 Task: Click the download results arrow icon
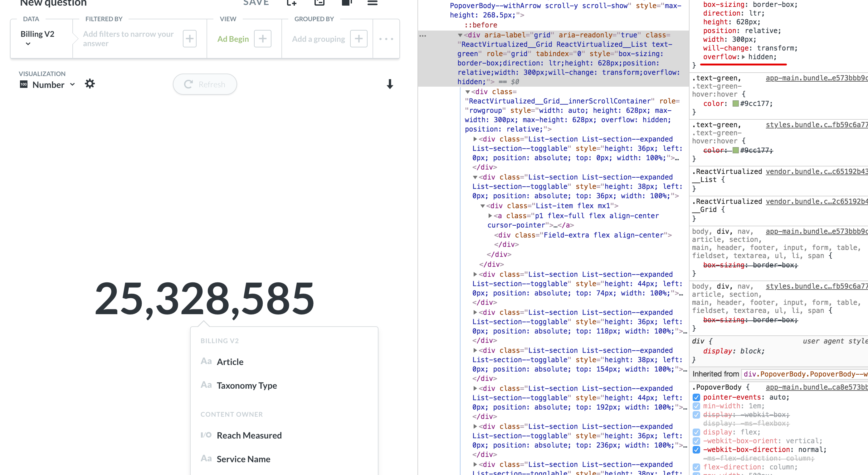click(x=390, y=85)
